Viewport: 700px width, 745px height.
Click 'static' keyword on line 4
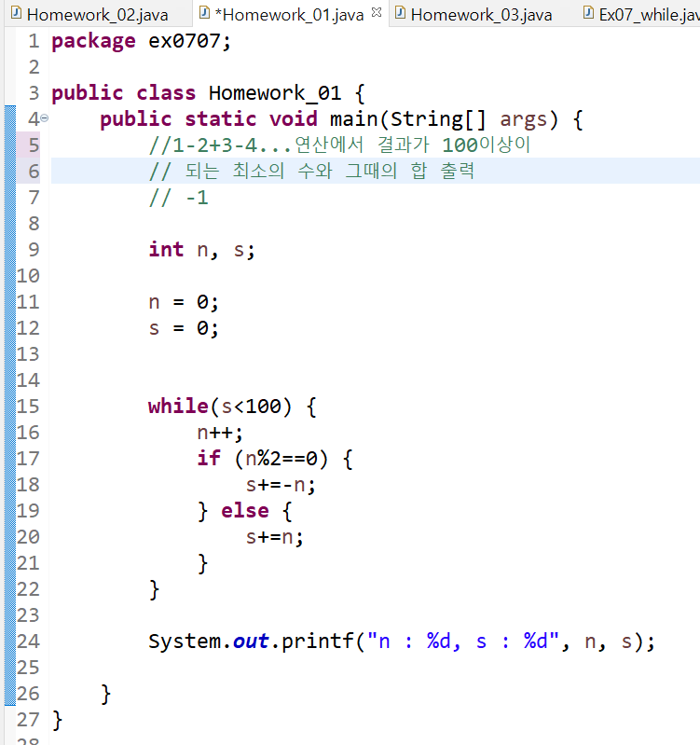click(x=221, y=119)
